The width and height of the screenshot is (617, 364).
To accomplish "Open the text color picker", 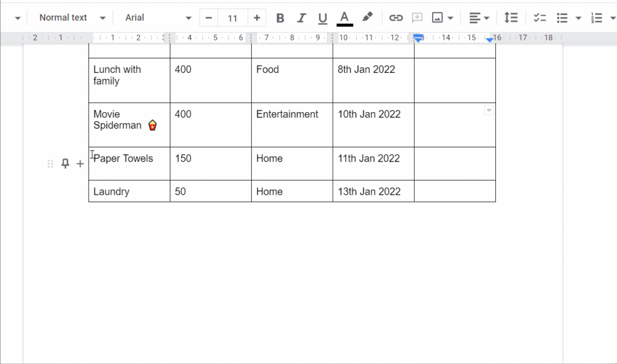I will point(344,17).
